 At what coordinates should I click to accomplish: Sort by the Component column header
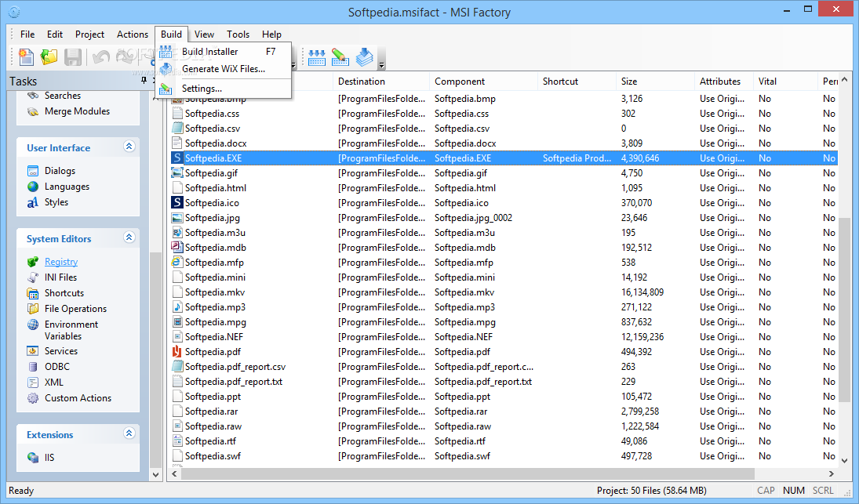pyautogui.click(x=484, y=81)
